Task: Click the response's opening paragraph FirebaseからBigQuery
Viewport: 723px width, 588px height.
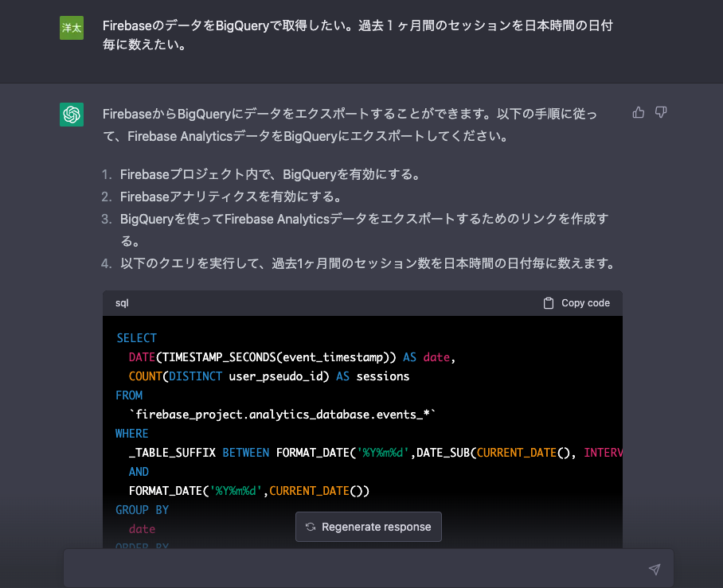Action: 350,125
